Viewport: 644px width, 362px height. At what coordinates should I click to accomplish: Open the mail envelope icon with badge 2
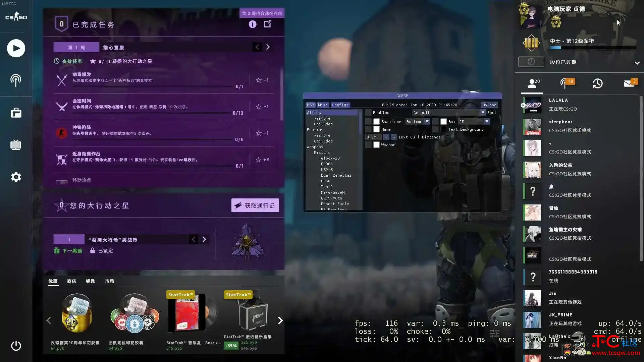tap(630, 83)
